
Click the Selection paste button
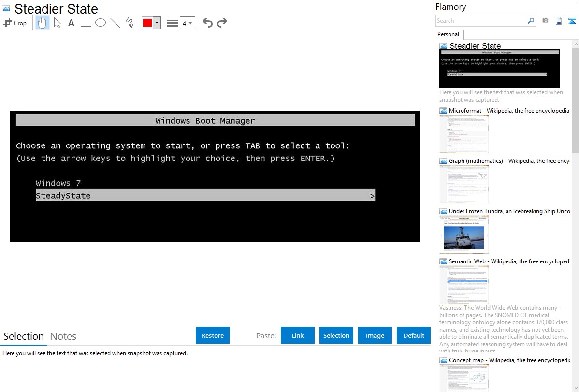click(x=336, y=335)
